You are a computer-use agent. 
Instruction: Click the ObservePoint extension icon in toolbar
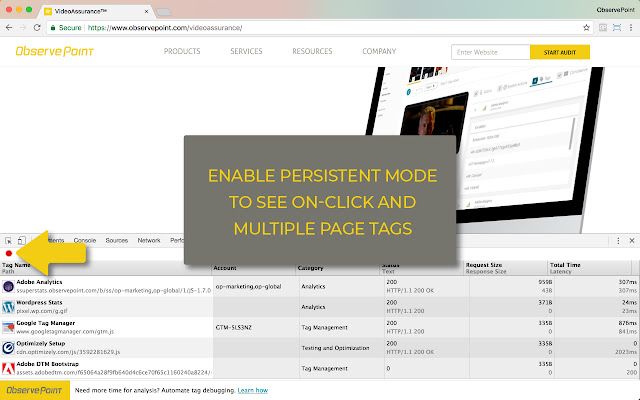click(x=617, y=28)
